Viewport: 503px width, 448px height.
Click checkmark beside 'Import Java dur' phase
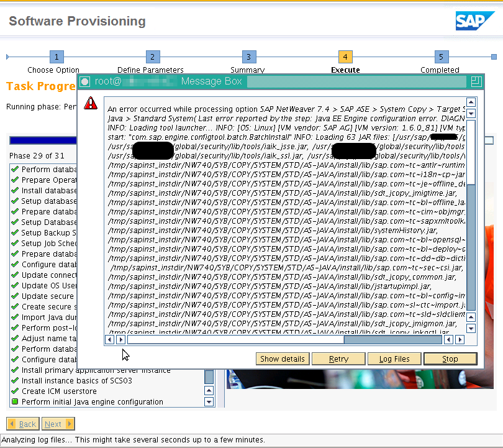click(x=15, y=317)
